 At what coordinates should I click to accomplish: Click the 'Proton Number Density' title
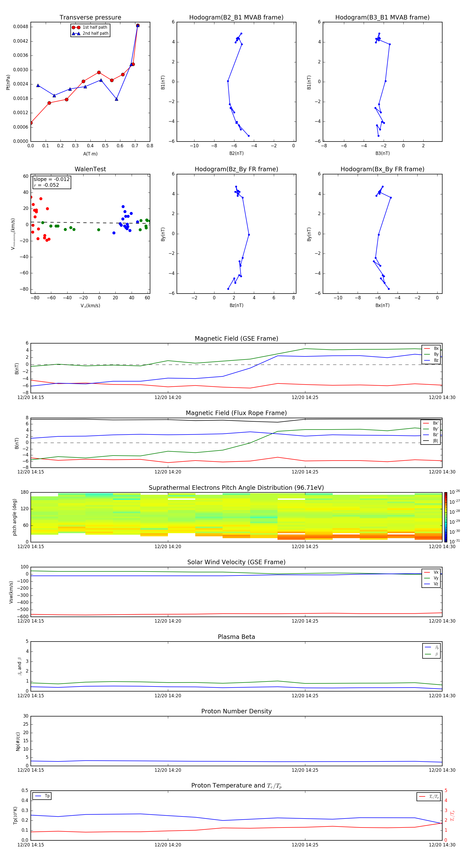coord(236,711)
